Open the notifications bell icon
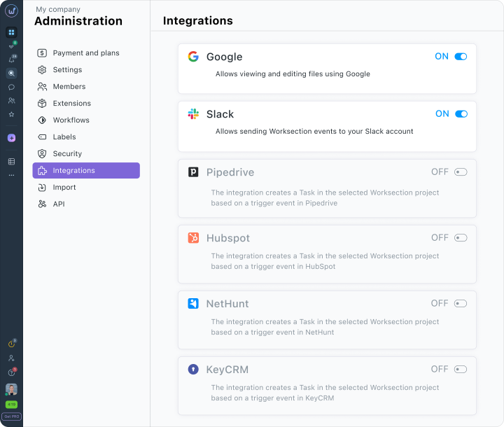 12,59
